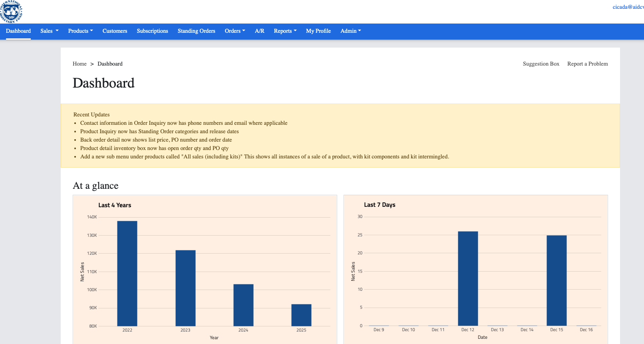Screen dimensions: 644x344
Task: Click the 'Dec 14' axis label
Action: point(527,330)
